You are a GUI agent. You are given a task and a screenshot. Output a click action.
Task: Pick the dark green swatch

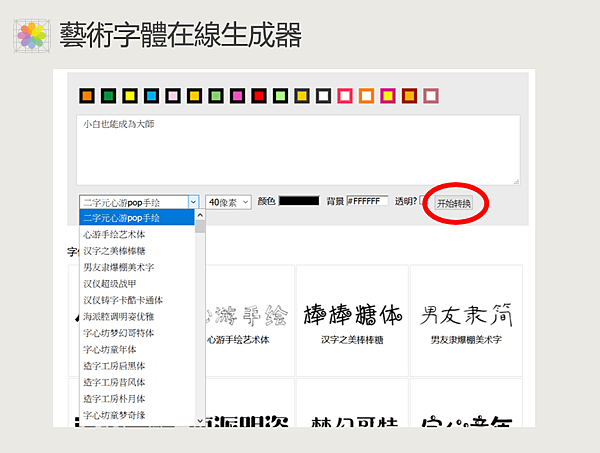108,96
